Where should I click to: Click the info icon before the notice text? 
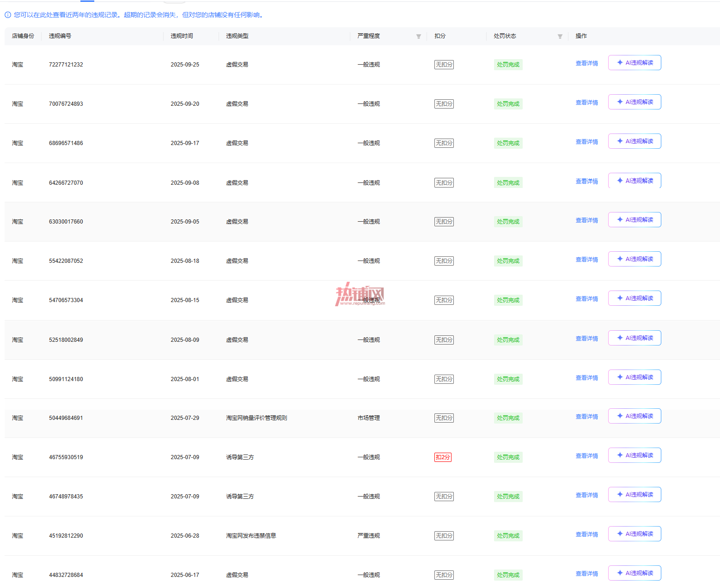pos(8,15)
